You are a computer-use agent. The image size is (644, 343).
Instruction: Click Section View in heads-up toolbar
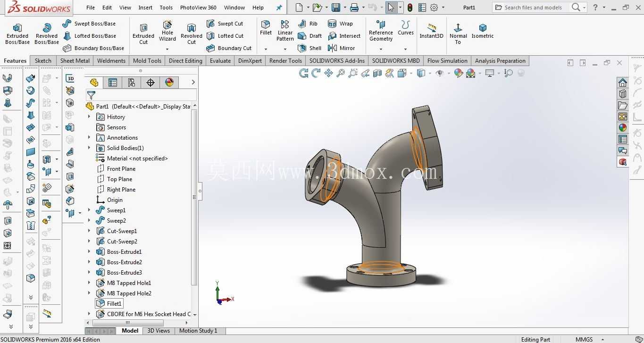(377, 73)
